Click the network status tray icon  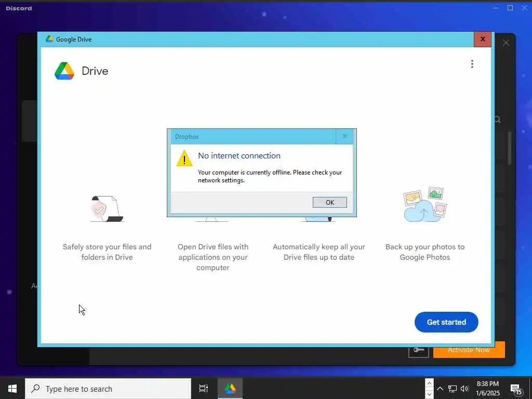coord(453,389)
